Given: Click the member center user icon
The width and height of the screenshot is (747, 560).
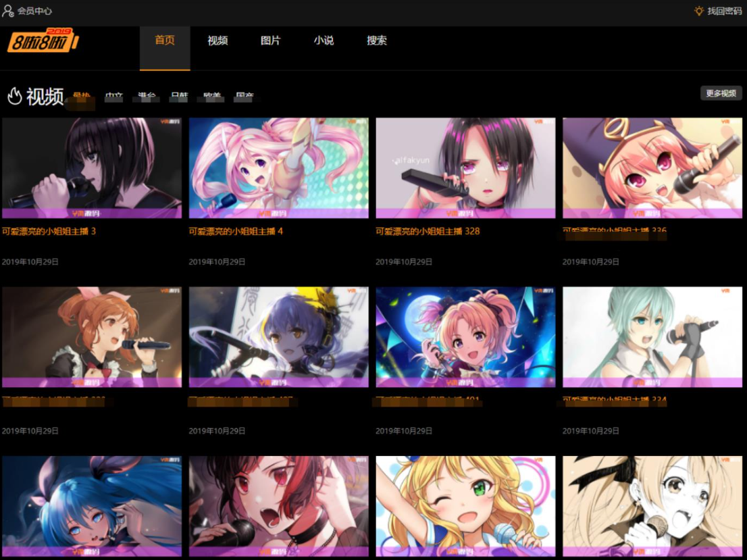Looking at the screenshot, I should pyautogui.click(x=8, y=11).
